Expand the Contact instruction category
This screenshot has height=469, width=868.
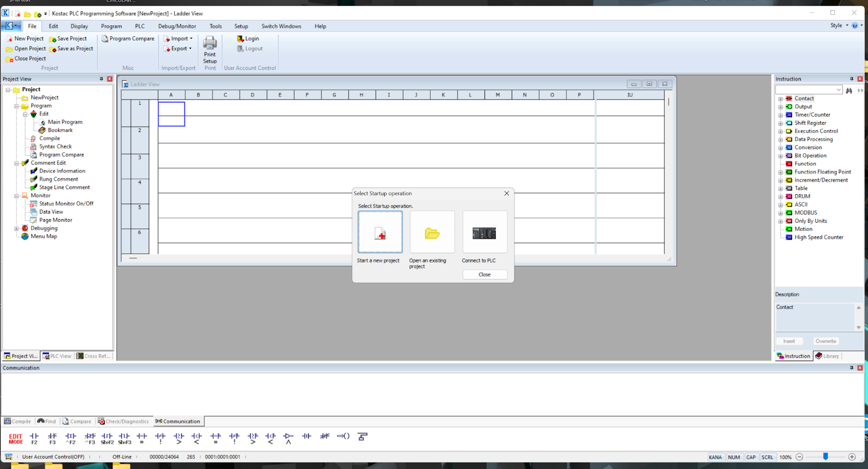[781, 99]
